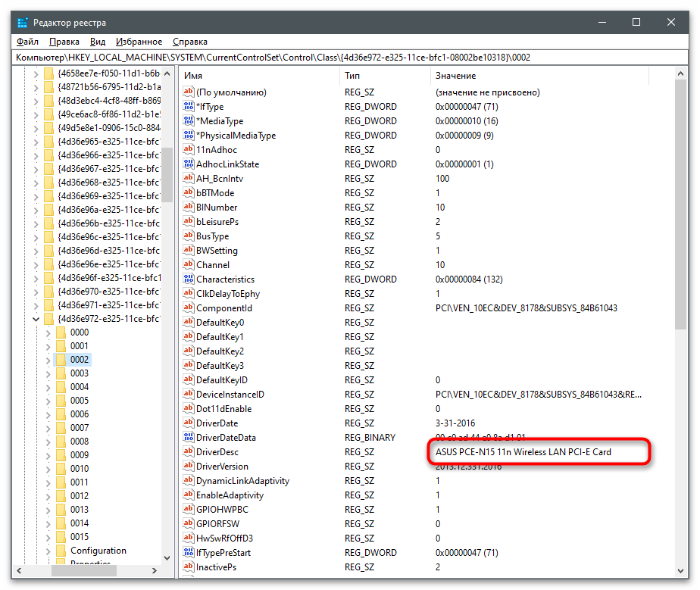Sort values by the Имя column header

(x=260, y=76)
